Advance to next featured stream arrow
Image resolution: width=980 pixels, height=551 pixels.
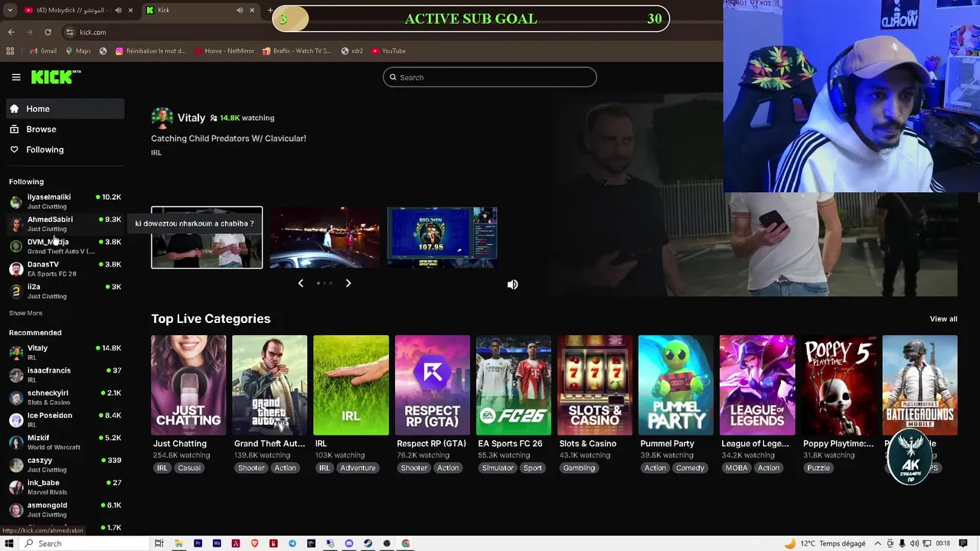click(x=348, y=283)
